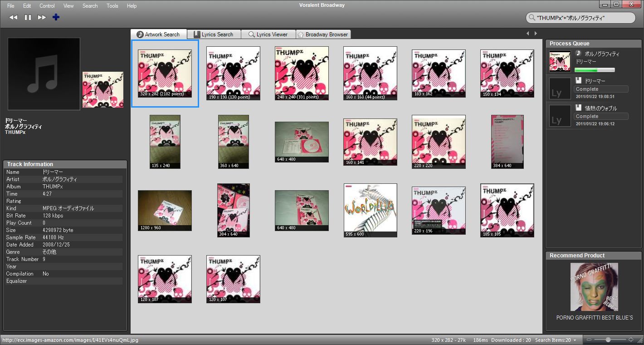Switch to the Lyrics Viewer tab
644x345 pixels.
click(x=268, y=34)
